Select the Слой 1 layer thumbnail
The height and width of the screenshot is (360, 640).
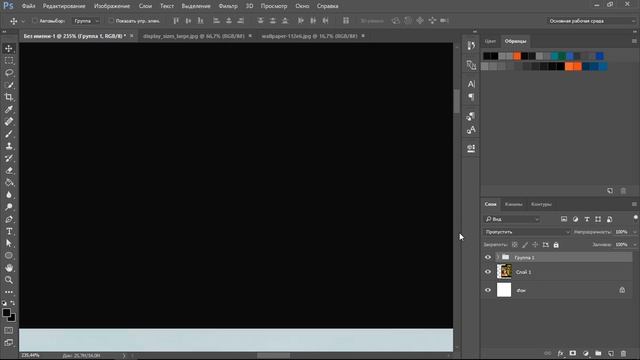(504, 271)
